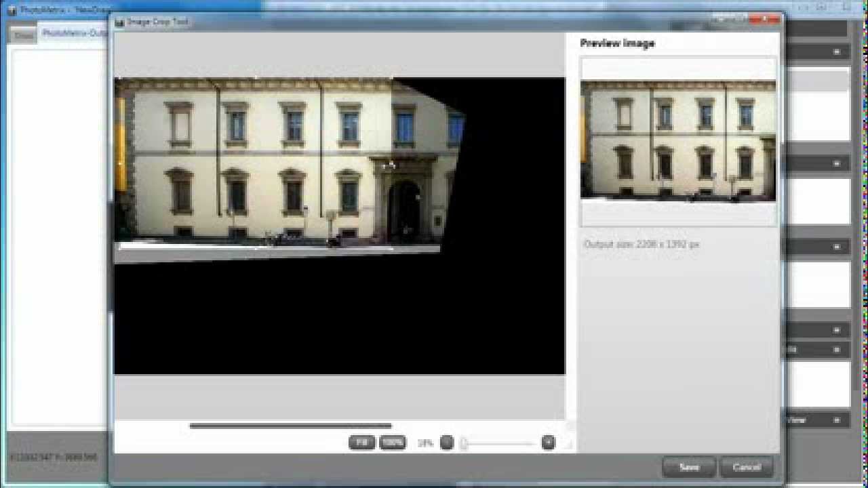Fit the image to the view
Viewport: 868px width, 488px height.
point(361,443)
